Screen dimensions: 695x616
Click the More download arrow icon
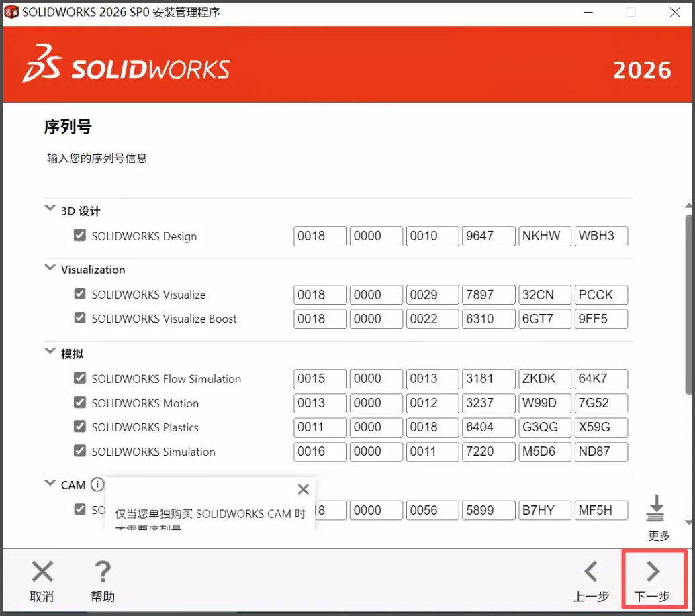tap(655, 508)
